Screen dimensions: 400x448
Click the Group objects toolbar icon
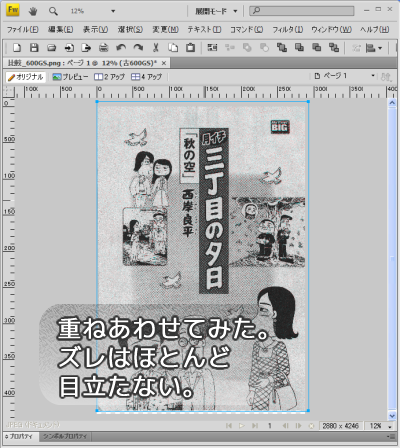tap(212, 48)
